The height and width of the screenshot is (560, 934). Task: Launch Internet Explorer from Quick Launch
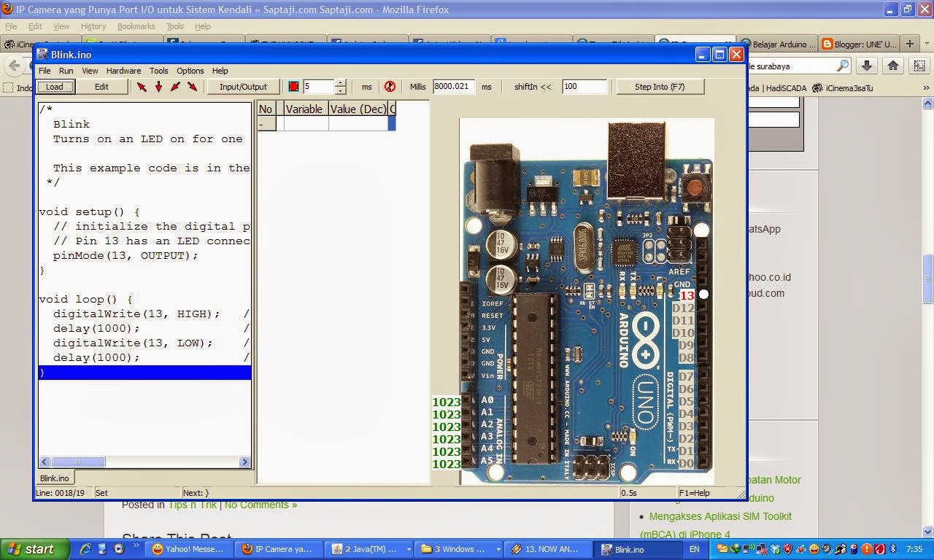point(85,549)
